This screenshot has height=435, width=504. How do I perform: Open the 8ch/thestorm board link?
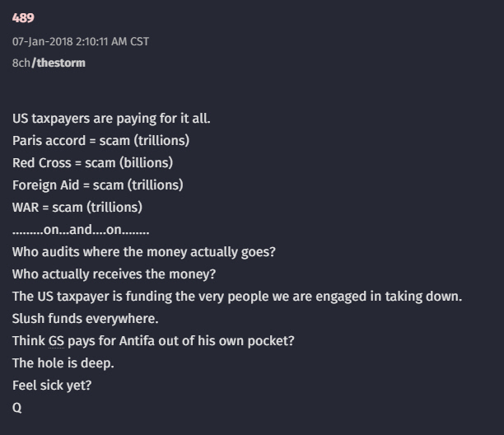[x=49, y=63]
